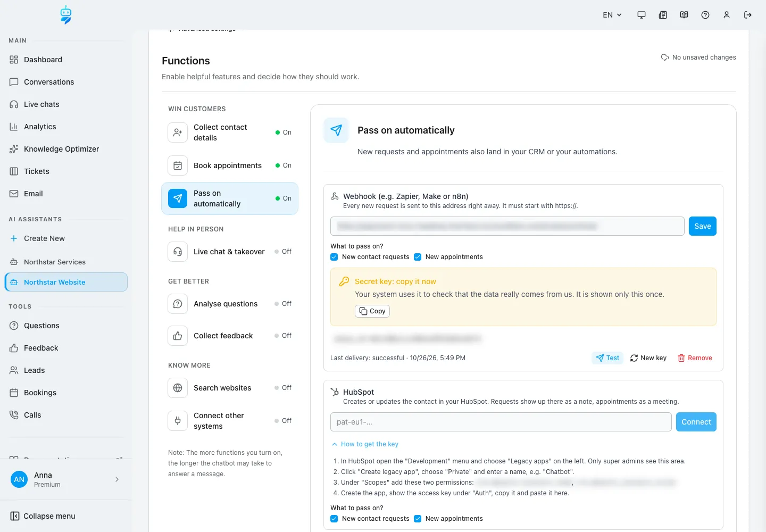Open Knowledge Optimizer
766x532 pixels.
point(66,149)
